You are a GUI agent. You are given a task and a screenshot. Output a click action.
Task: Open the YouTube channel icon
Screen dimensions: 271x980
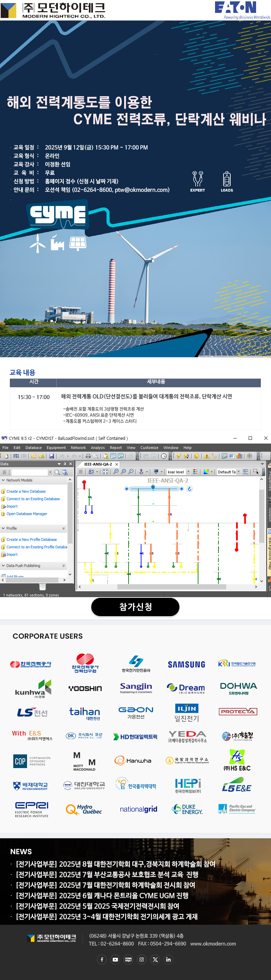[115, 959]
